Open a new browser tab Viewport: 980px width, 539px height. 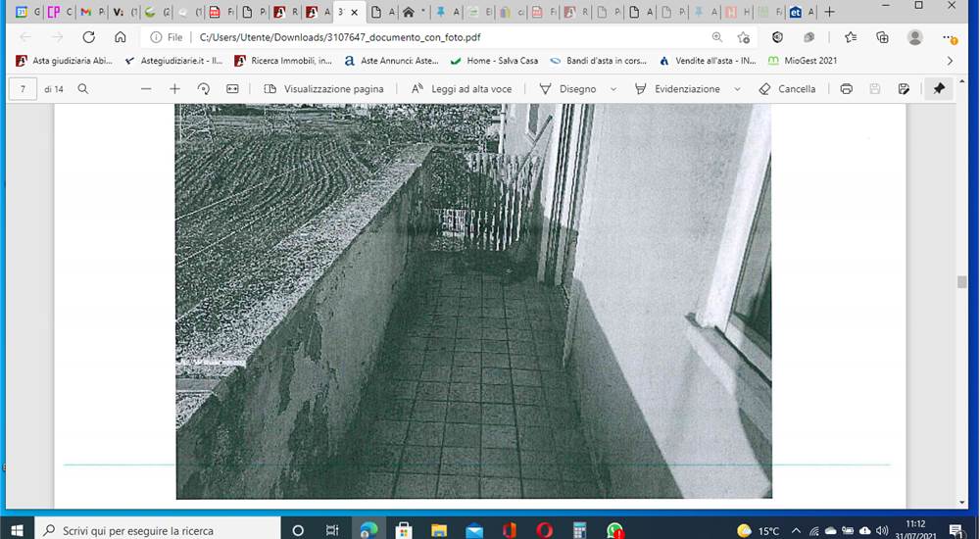click(829, 12)
